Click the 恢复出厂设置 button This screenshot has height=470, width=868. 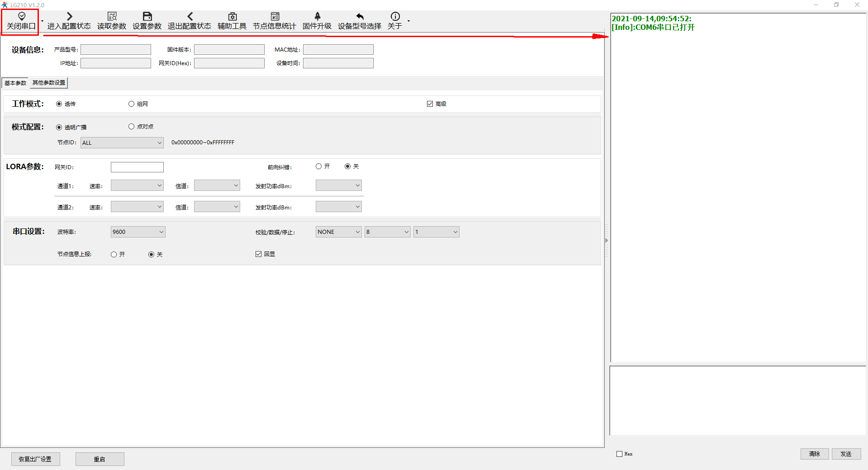click(x=35, y=459)
